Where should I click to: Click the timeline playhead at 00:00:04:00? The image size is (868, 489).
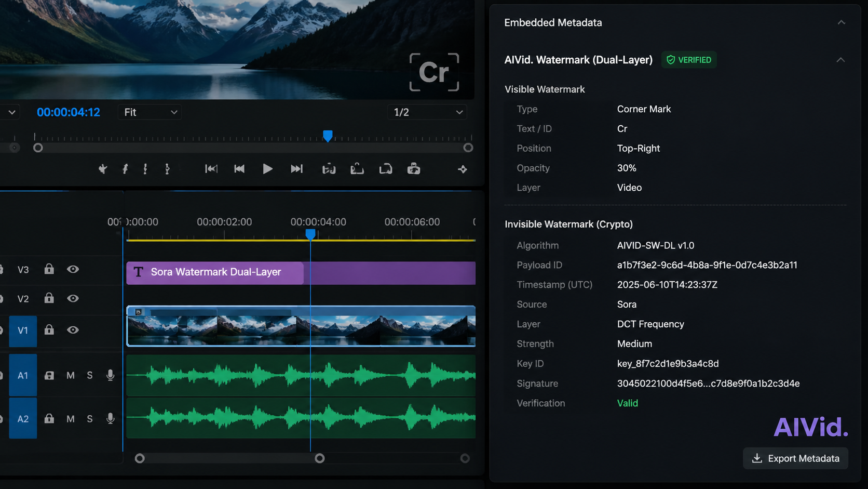point(310,234)
